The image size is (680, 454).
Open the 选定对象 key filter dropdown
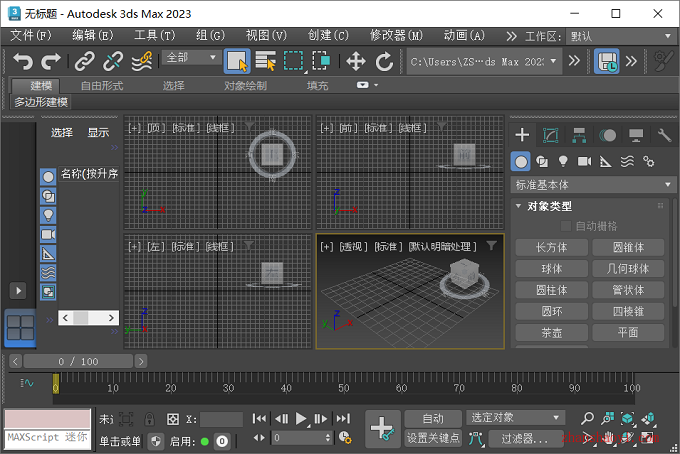click(x=515, y=418)
